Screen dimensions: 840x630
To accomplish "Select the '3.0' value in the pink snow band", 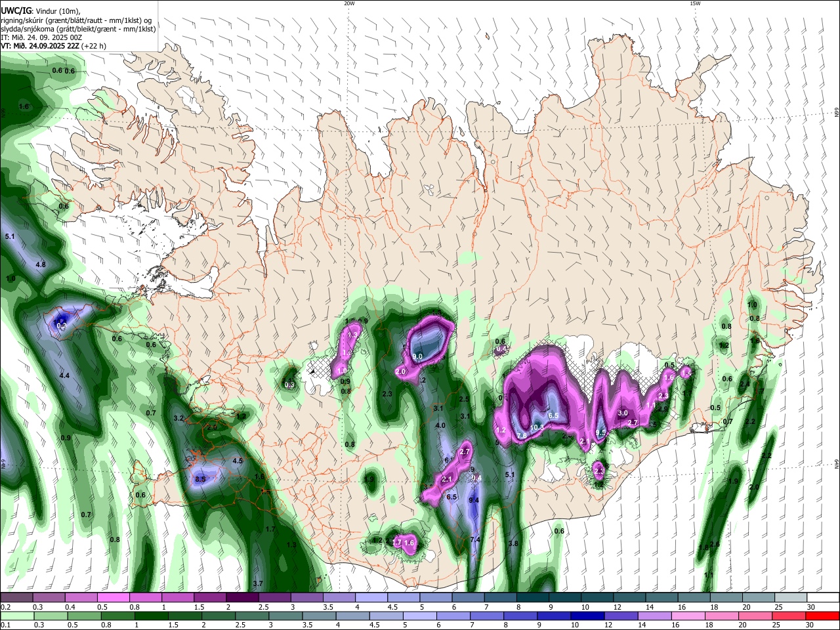I will tap(623, 413).
